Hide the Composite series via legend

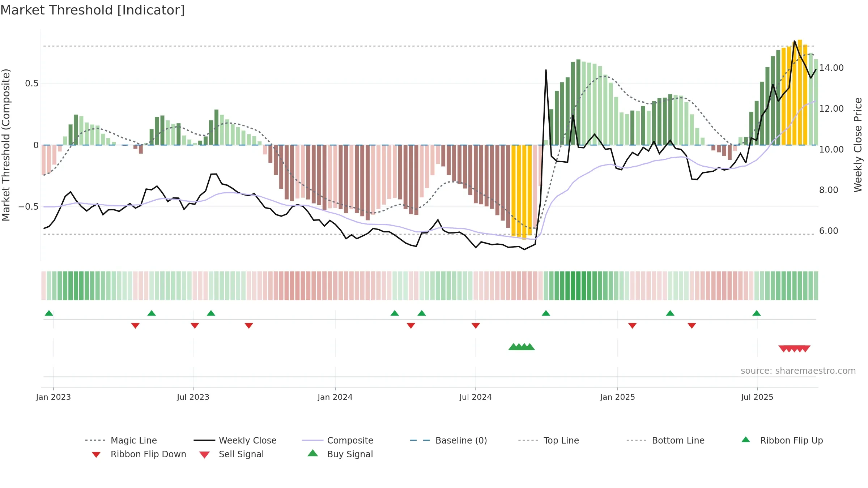click(x=338, y=440)
